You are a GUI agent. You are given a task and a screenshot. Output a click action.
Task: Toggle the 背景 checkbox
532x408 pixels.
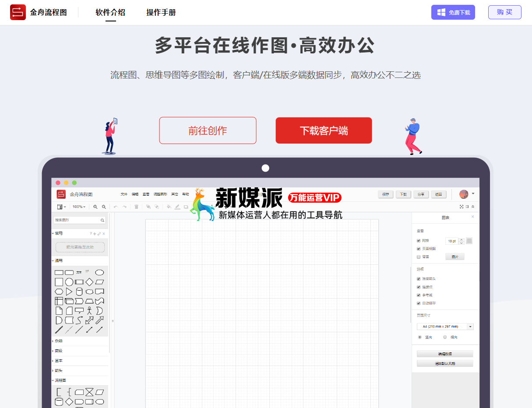pyautogui.click(x=419, y=257)
